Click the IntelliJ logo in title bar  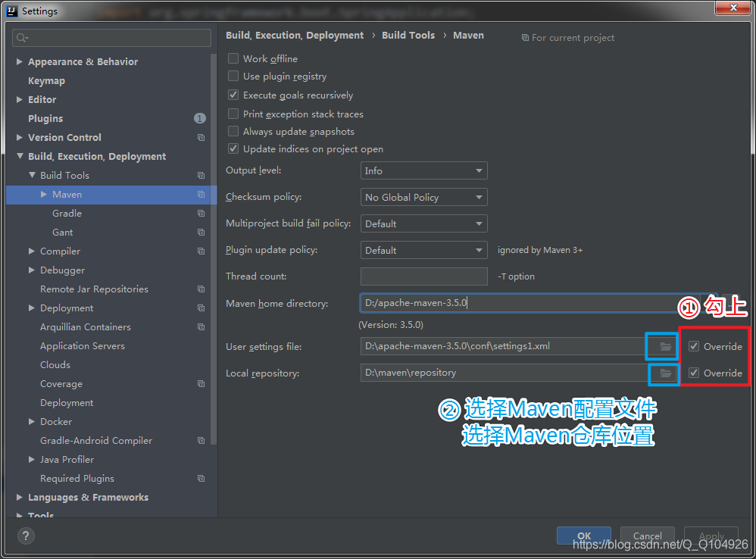point(13,11)
